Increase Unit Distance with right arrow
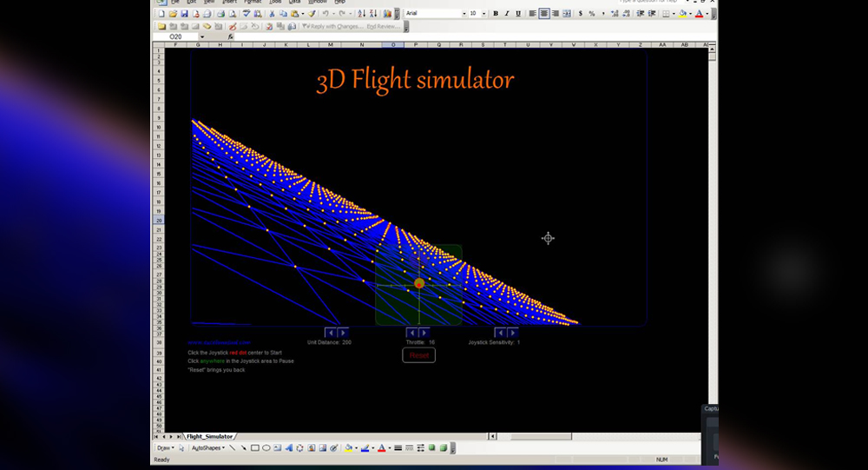The width and height of the screenshot is (868, 470). 343,333
